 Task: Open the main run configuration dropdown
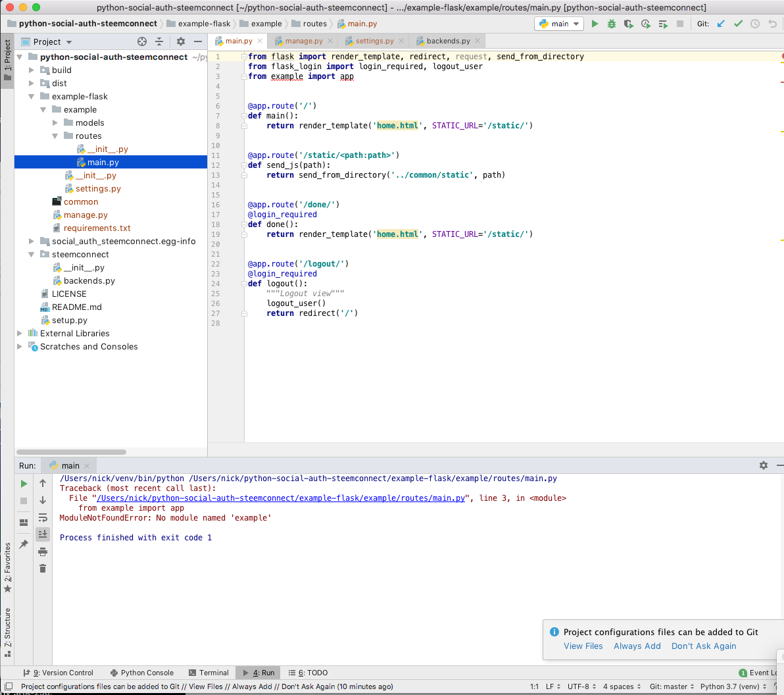click(x=559, y=24)
